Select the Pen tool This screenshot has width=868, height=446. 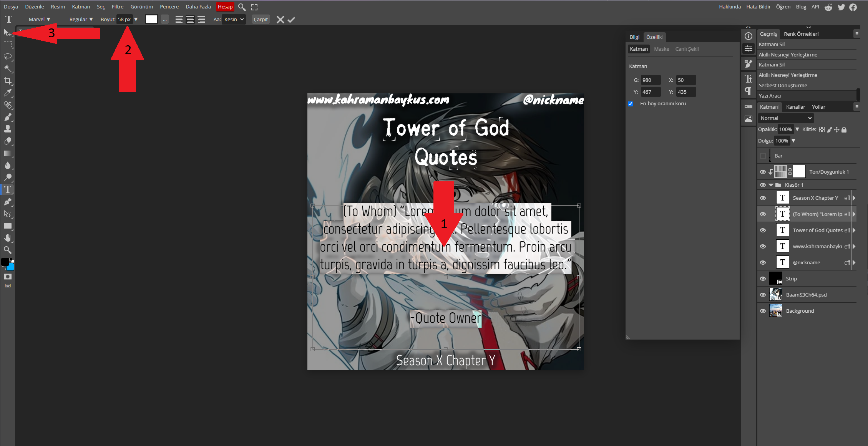[8, 202]
